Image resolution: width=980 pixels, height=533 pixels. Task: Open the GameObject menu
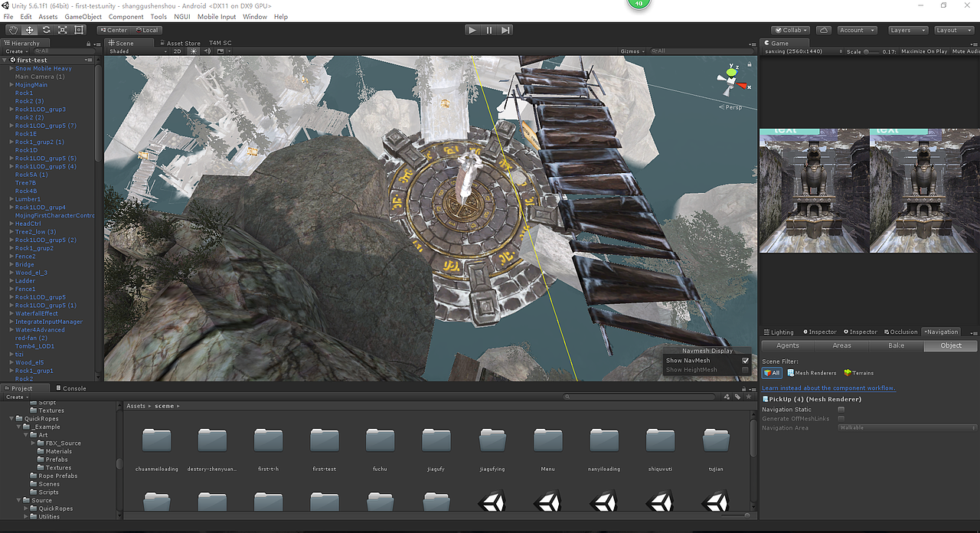[83, 17]
